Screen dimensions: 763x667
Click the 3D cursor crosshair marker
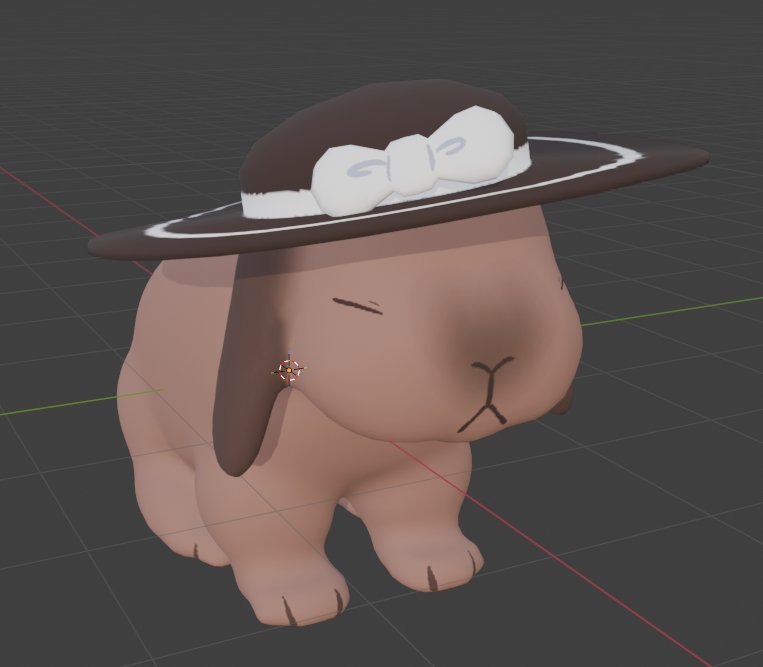[289, 370]
